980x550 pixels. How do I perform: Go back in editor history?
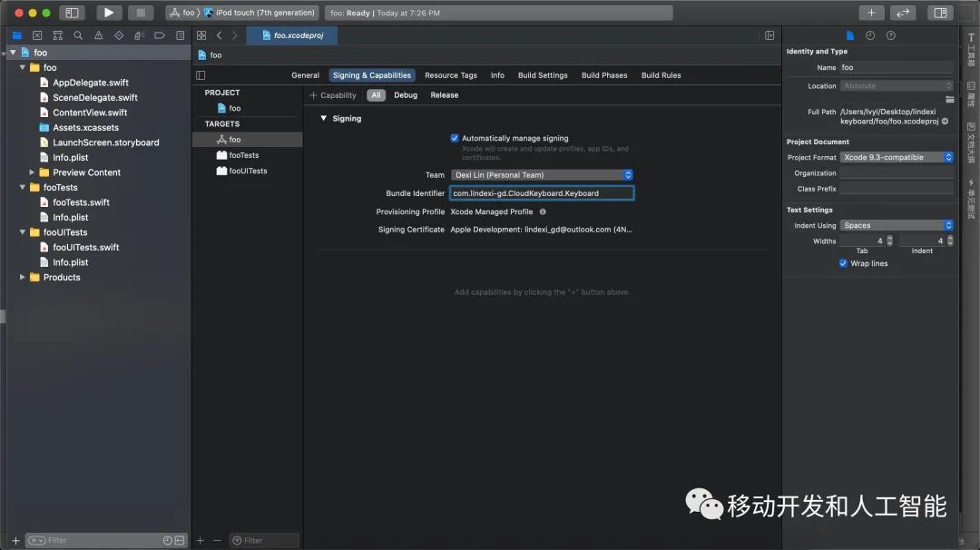[219, 35]
